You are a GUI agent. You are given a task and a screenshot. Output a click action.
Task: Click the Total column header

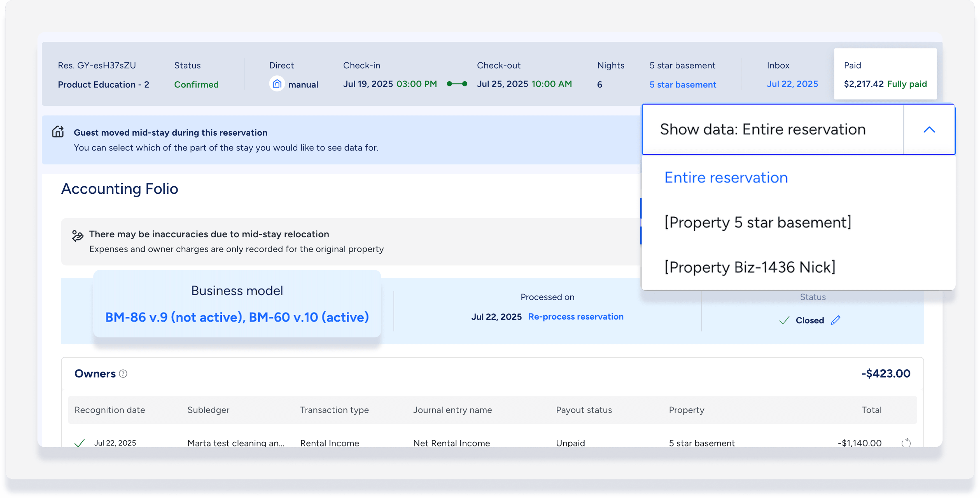(871, 410)
